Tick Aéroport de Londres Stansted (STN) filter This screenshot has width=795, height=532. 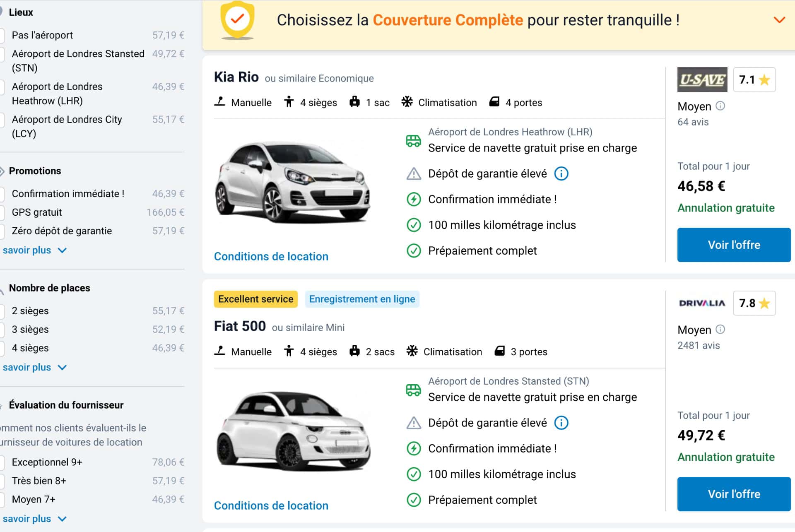pos(2,54)
